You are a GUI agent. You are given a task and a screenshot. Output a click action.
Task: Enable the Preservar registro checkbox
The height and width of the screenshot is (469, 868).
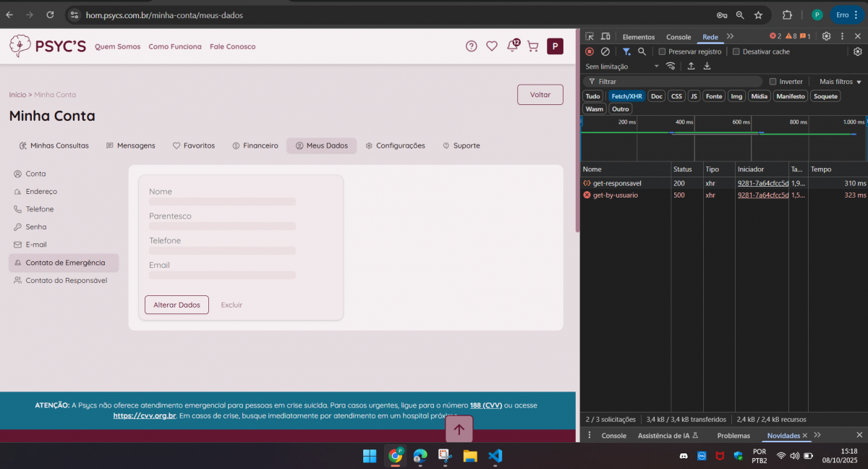pyautogui.click(x=662, y=51)
